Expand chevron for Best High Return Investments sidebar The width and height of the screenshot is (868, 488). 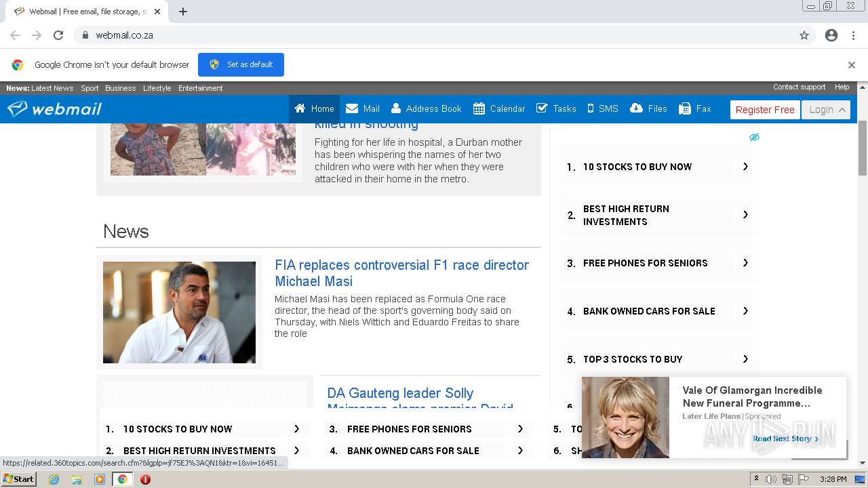pyautogui.click(x=745, y=215)
